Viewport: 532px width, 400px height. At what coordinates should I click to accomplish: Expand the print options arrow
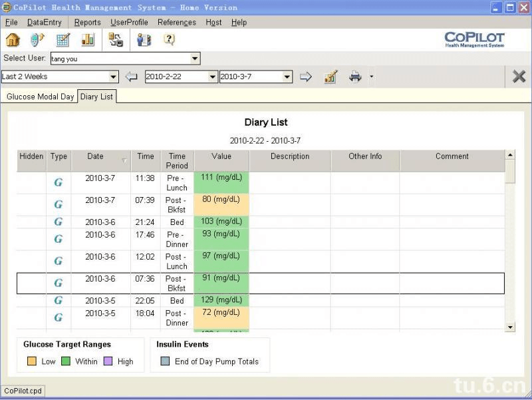(372, 77)
